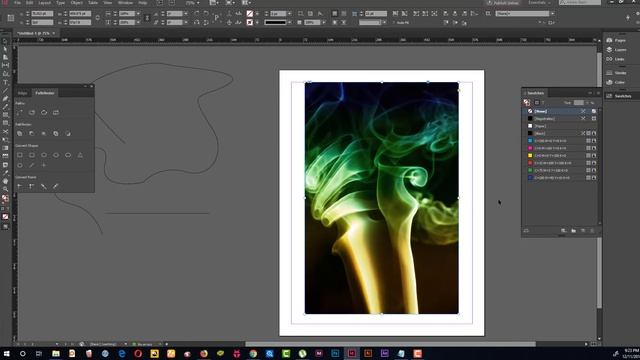Image resolution: width=640 pixels, height=360 pixels.
Task: Convert shape to polygon
Action: click(x=20, y=165)
